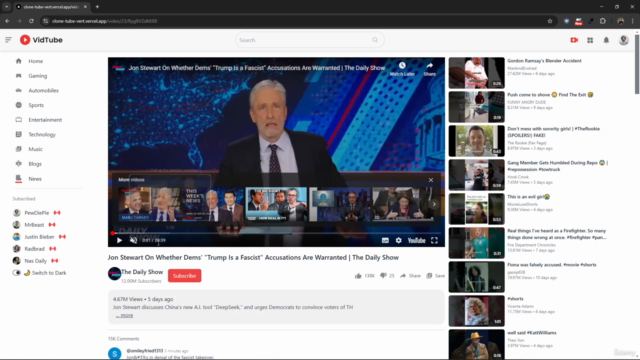Open Gang Member Gets Humbled video thumbnail

(x=476, y=175)
